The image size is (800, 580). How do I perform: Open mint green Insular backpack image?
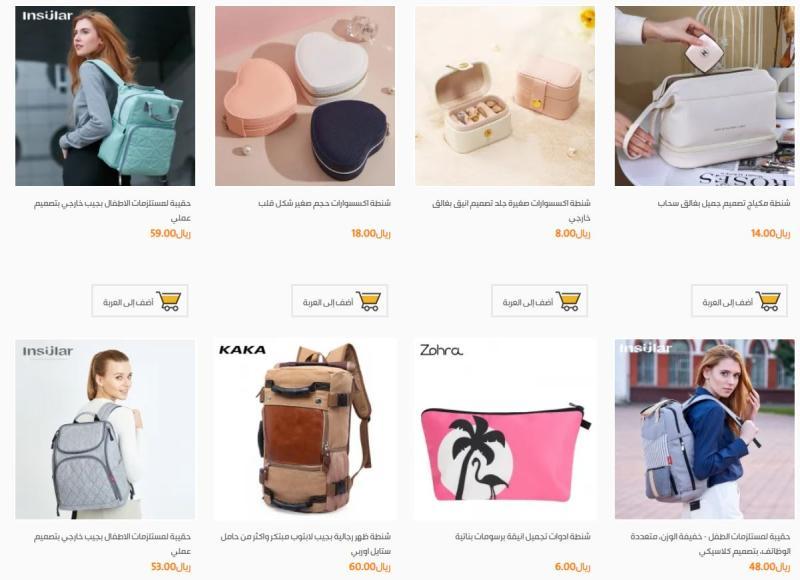click(105, 96)
